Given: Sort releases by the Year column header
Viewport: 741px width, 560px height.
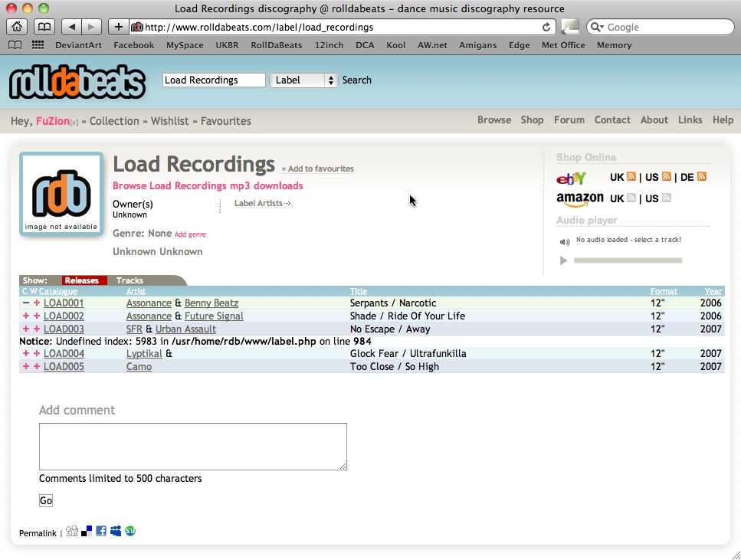Looking at the screenshot, I should click(x=713, y=291).
